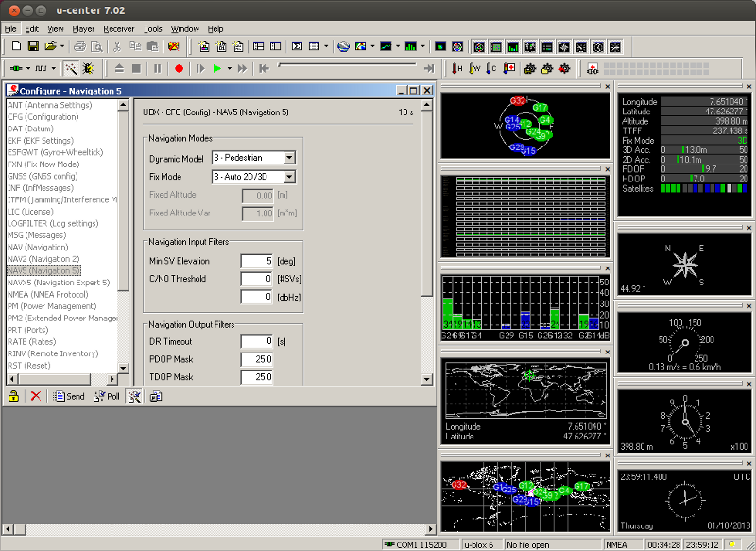Click the Paste clipboard icon

pyautogui.click(x=152, y=46)
